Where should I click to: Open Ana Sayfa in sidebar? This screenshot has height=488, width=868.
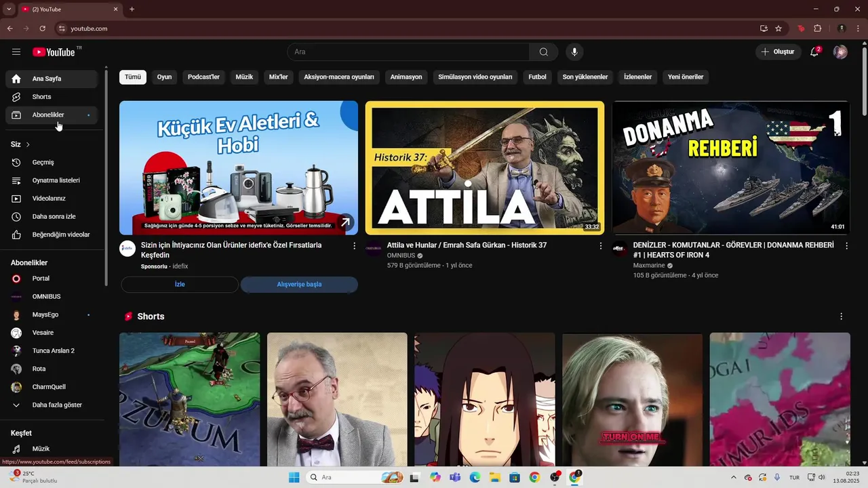coord(52,79)
